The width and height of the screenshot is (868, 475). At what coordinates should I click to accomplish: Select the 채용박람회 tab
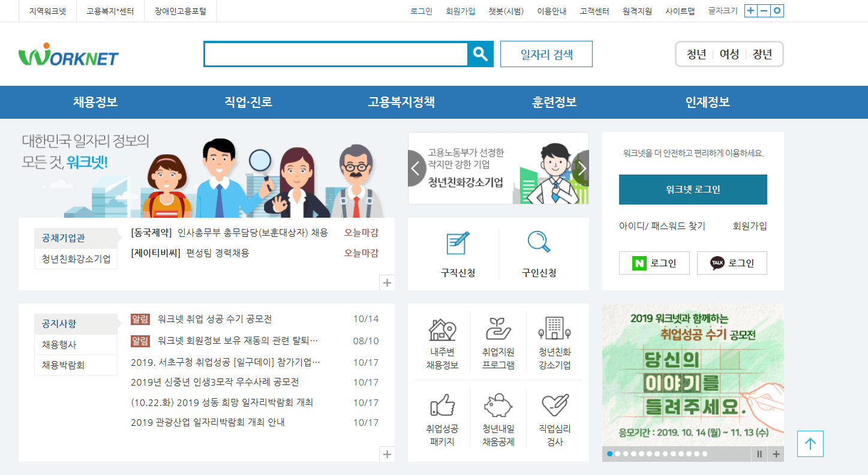(76, 365)
